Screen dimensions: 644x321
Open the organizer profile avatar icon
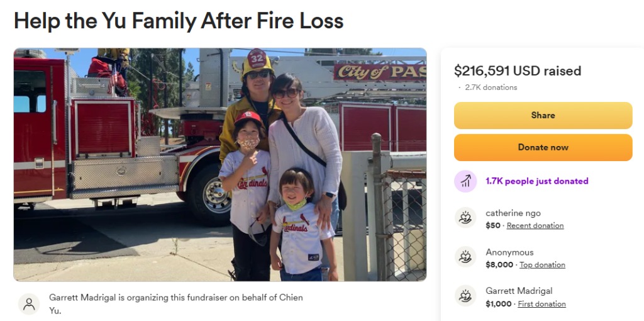coord(29,304)
